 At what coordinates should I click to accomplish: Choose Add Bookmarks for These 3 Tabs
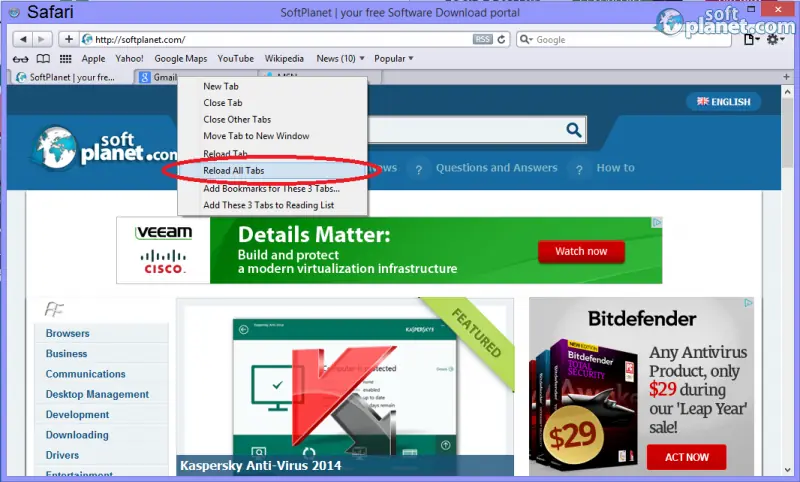(x=272, y=188)
